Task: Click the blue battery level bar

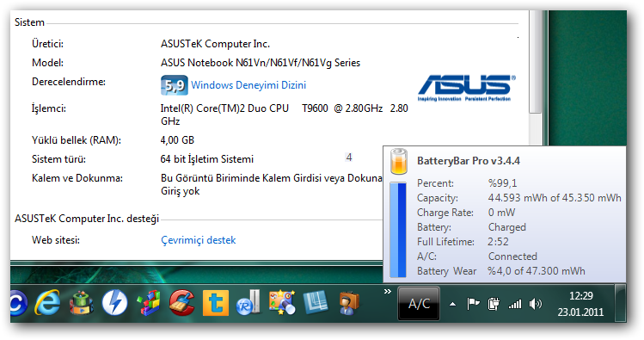Action: coord(397,230)
